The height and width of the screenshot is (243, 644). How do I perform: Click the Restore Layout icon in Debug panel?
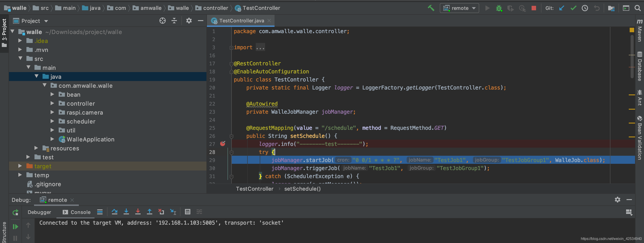click(x=629, y=212)
